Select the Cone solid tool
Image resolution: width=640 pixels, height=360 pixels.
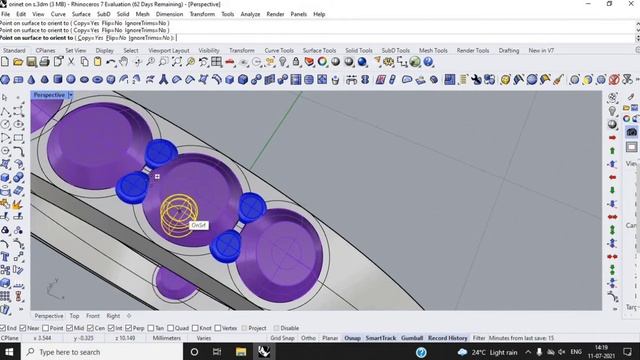coord(31,80)
